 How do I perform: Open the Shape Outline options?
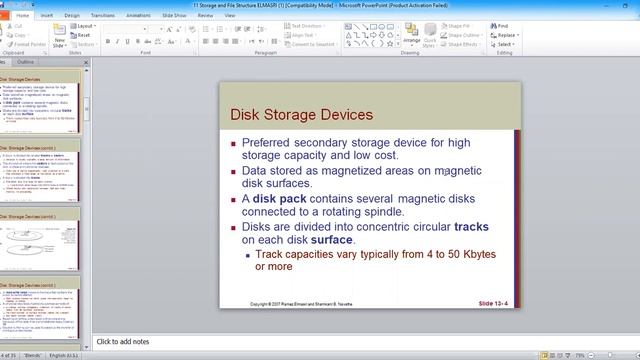pyautogui.click(x=462, y=35)
